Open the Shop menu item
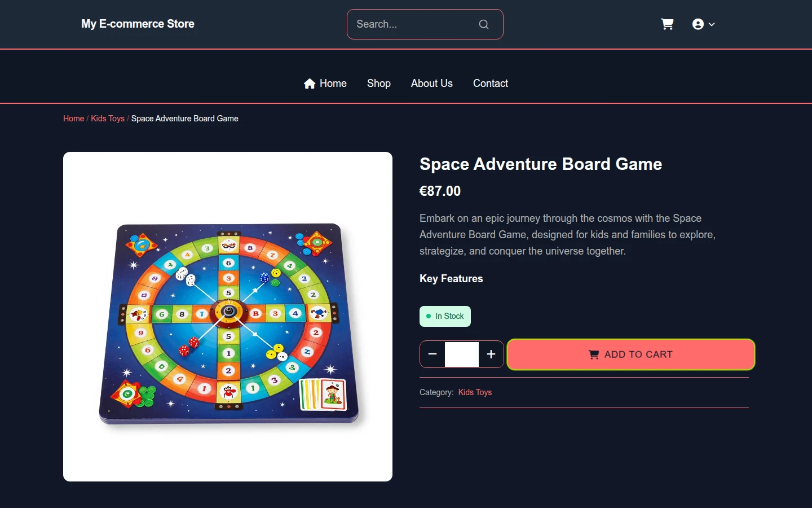This screenshot has height=508, width=812. point(379,84)
